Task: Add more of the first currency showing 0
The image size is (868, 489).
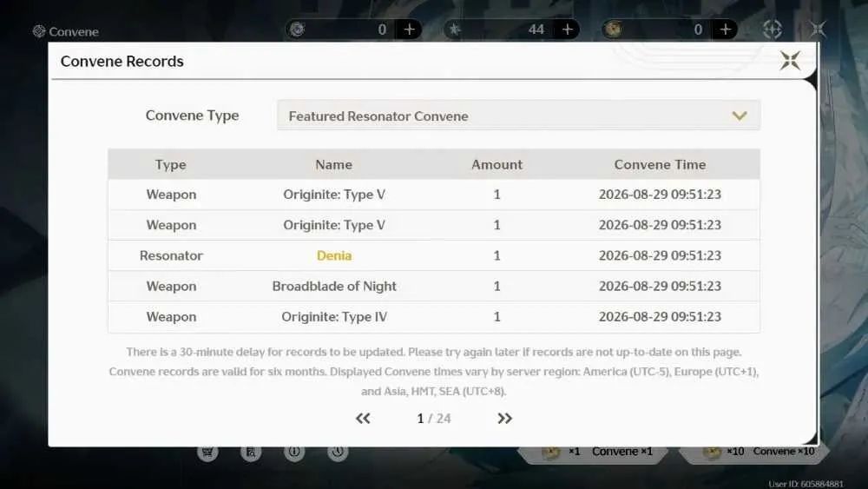Action: [x=409, y=30]
